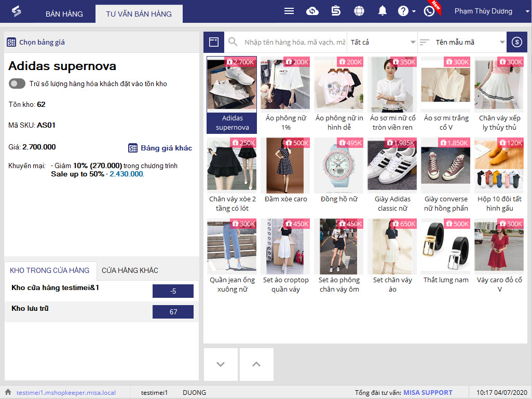
Task: Select Giày Adidas classic nữ product
Action: coord(392,176)
